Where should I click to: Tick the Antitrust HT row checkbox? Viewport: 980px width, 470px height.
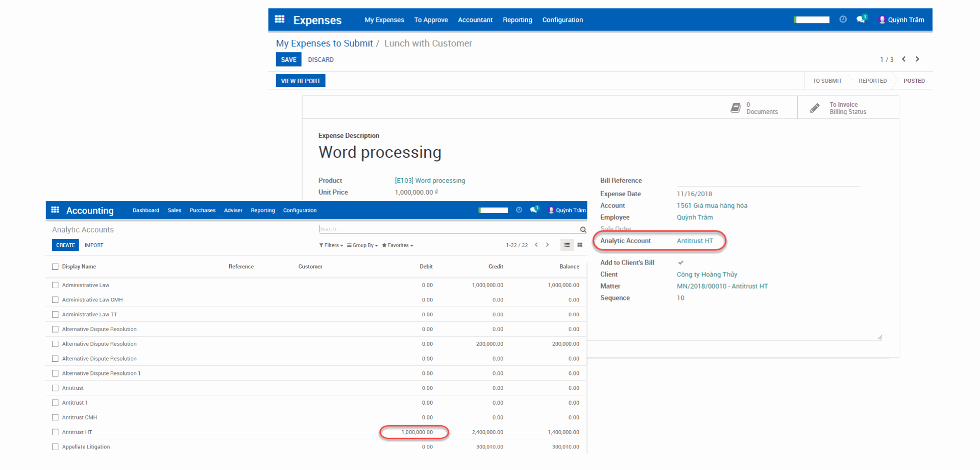point(55,432)
